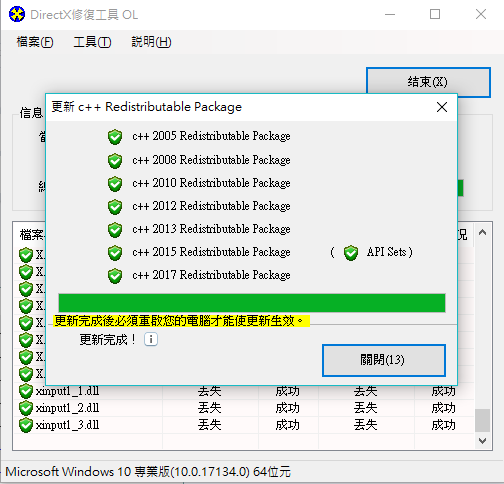The width and height of the screenshot is (504, 484).
Task: Click the shield icon for xinput1_2.dll
Action: [26, 408]
